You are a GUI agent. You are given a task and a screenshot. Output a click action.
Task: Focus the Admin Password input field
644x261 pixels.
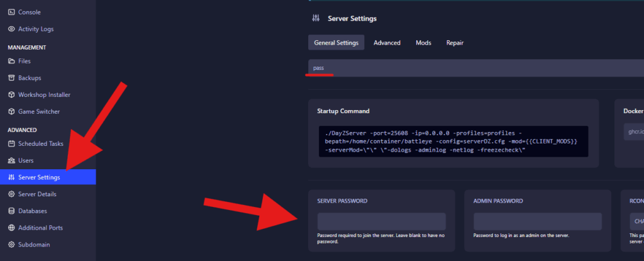[537, 221]
